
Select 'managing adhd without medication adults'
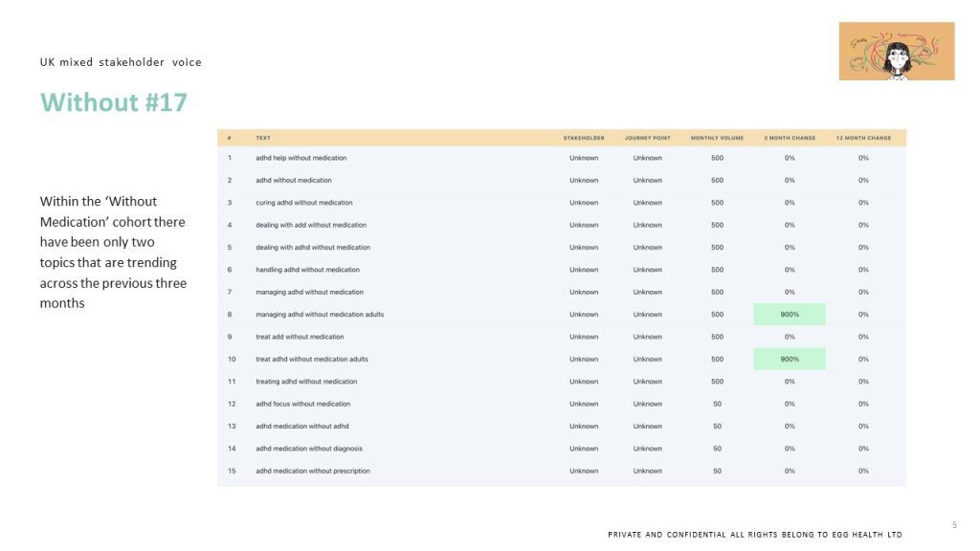coord(320,315)
